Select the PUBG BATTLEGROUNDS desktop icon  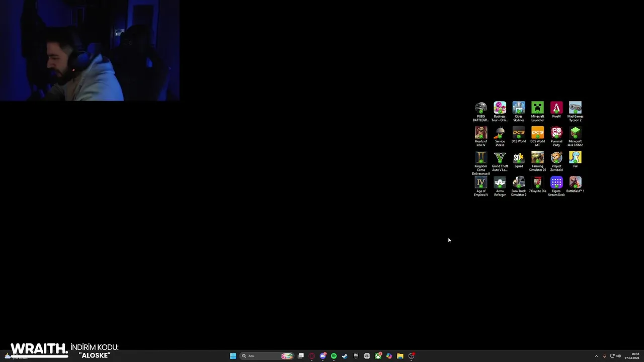[x=481, y=111]
